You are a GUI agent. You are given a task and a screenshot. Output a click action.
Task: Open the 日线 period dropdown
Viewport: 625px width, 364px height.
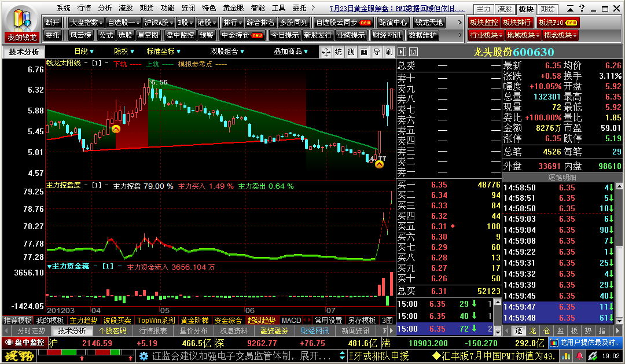(x=84, y=52)
